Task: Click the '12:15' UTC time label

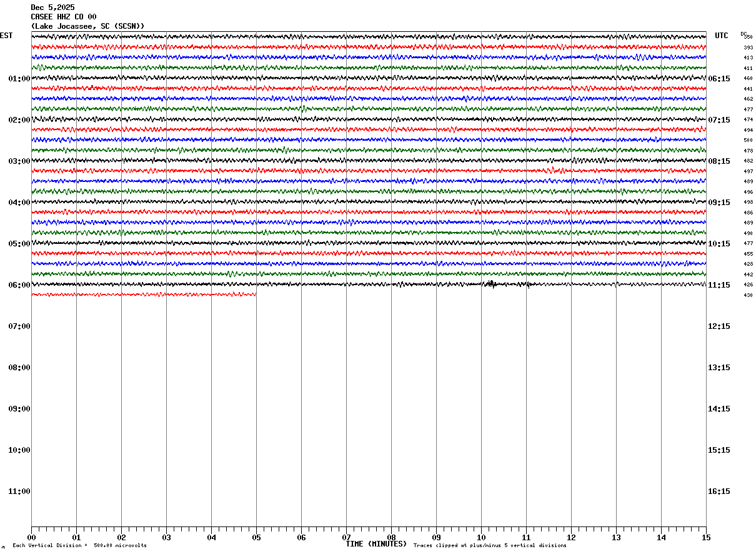Action: click(x=719, y=326)
